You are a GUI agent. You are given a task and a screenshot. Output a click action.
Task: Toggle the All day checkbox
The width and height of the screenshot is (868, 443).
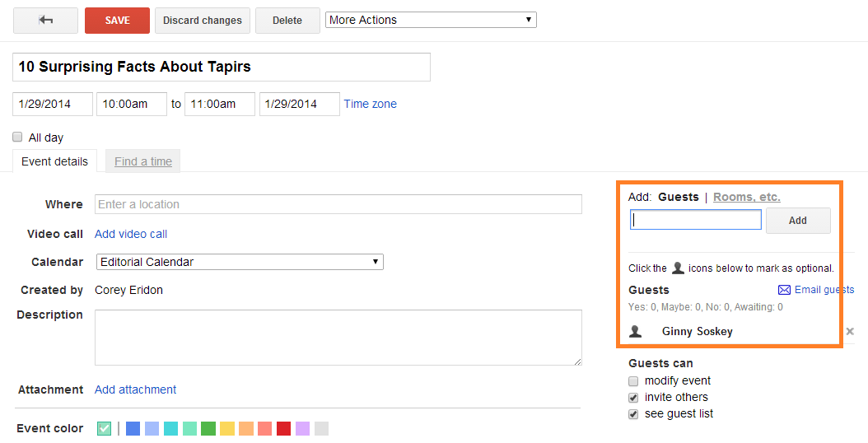click(x=17, y=138)
